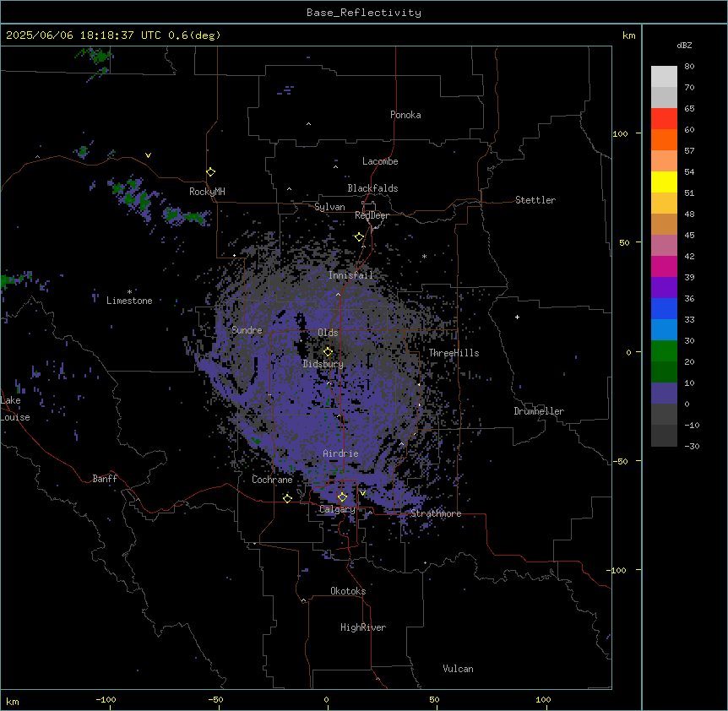
Task: Click the RedDeer city label
Action: (372, 215)
